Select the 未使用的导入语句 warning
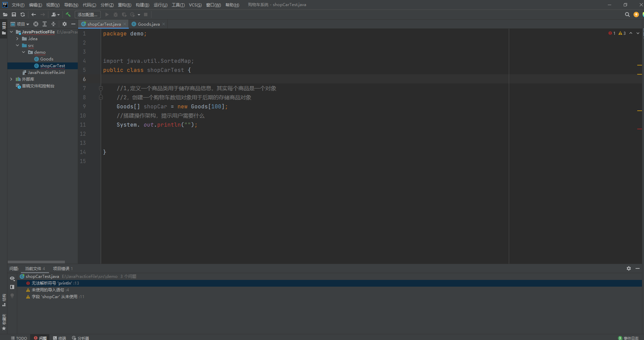Screen dimensions: 644x340 pyautogui.click(x=330, y=290)
